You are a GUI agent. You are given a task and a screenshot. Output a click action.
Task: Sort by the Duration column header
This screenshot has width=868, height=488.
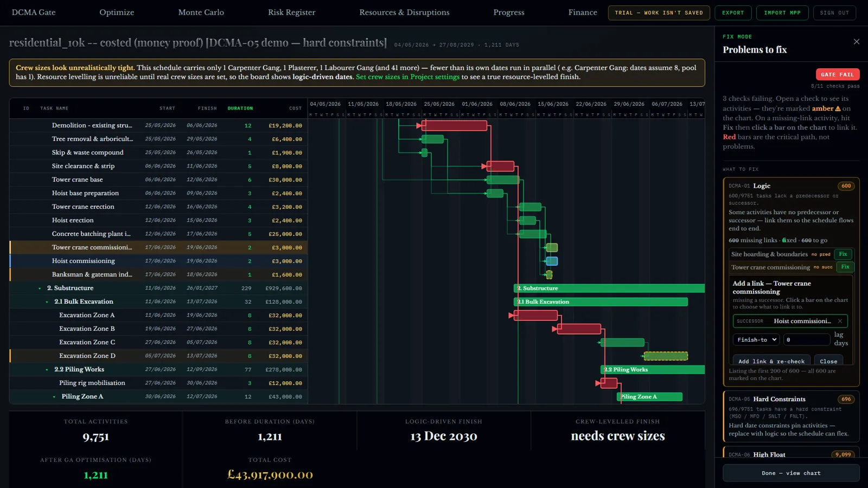click(x=240, y=108)
